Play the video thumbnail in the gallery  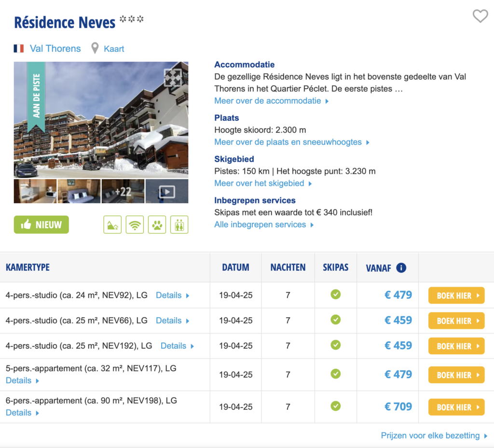(167, 192)
